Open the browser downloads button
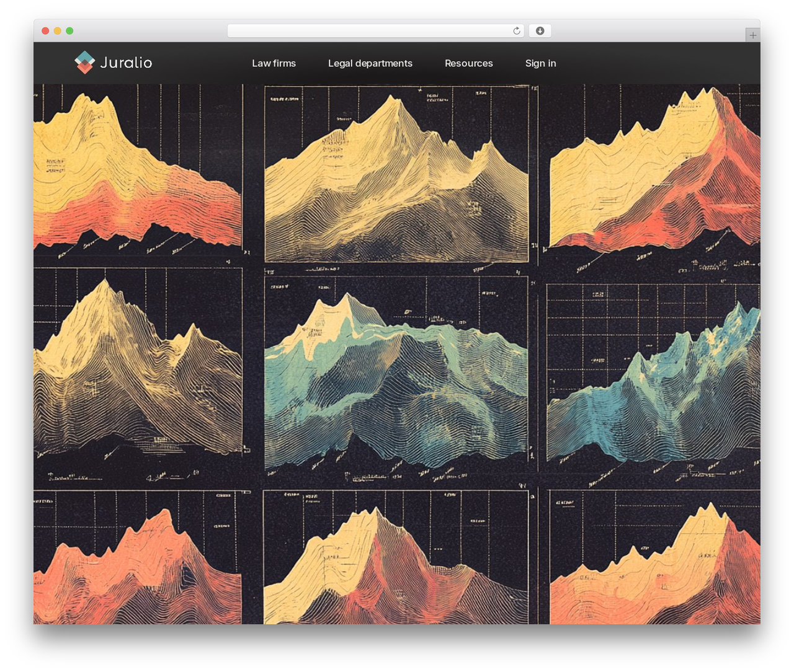794x672 pixels. [540, 31]
